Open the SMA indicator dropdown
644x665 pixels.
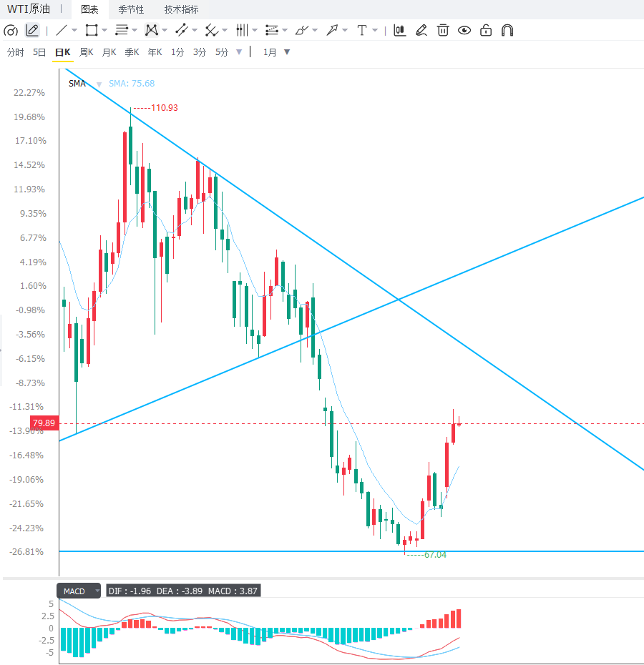pyautogui.click(x=99, y=84)
